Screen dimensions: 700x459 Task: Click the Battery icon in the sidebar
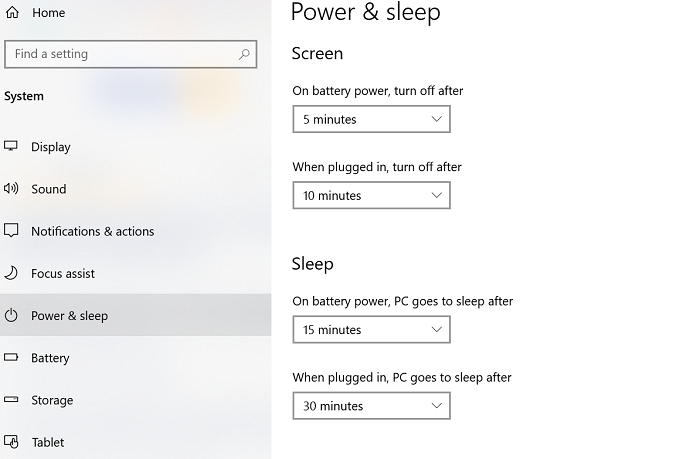click(x=12, y=357)
